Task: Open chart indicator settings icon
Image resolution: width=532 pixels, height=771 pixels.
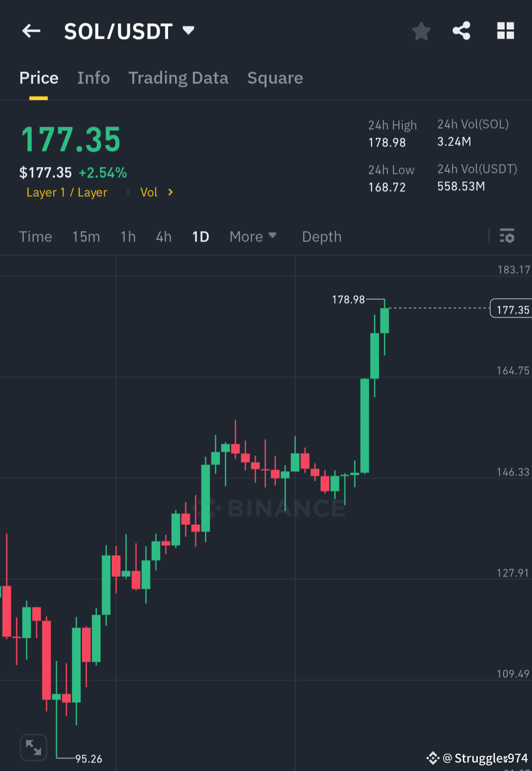Action: (x=507, y=237)
